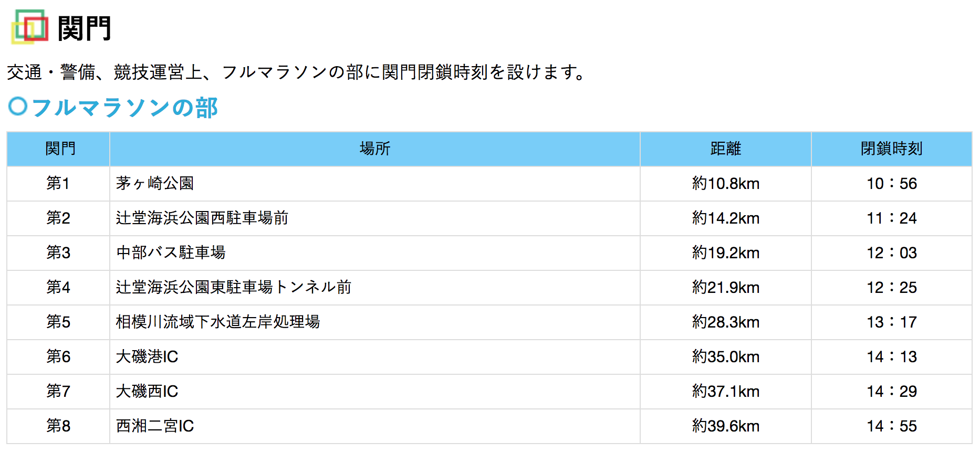
Task: Select the 第5 checkpoint number cell
Action: [x=58, y=322]
